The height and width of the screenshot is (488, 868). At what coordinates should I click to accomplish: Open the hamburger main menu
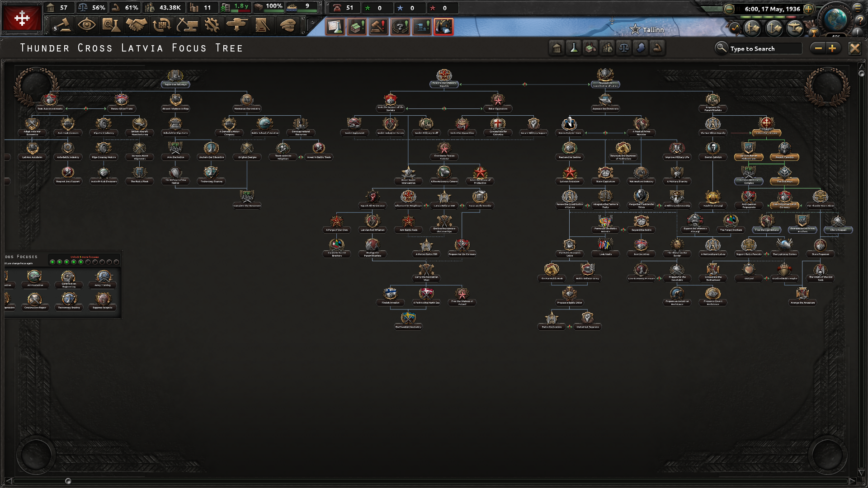point(858,7)
